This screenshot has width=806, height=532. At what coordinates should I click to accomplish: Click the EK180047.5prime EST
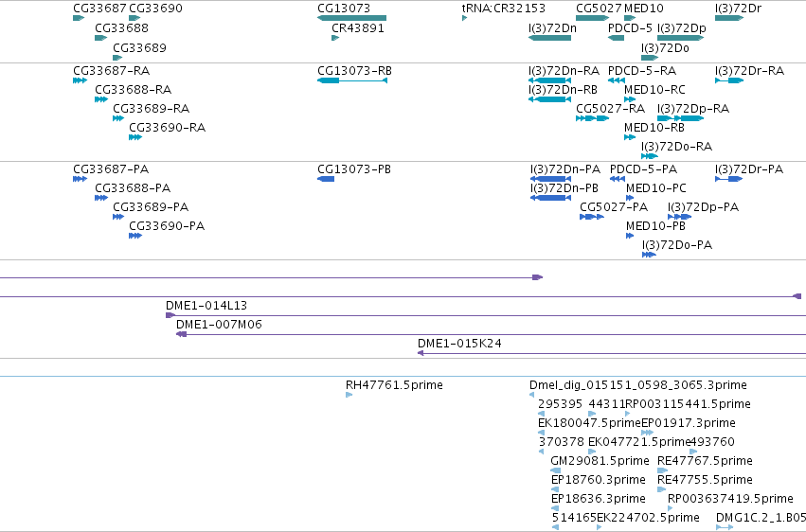(x=541, y=433)
